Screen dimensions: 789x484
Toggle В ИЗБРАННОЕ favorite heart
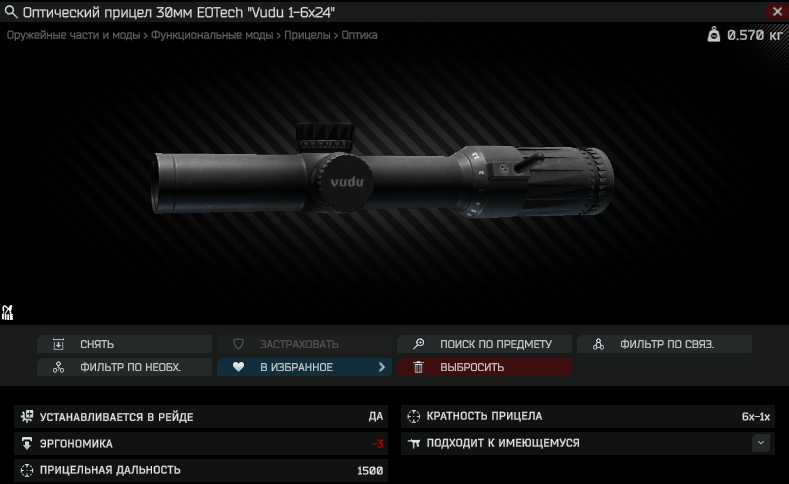click(x=239, y=367)
